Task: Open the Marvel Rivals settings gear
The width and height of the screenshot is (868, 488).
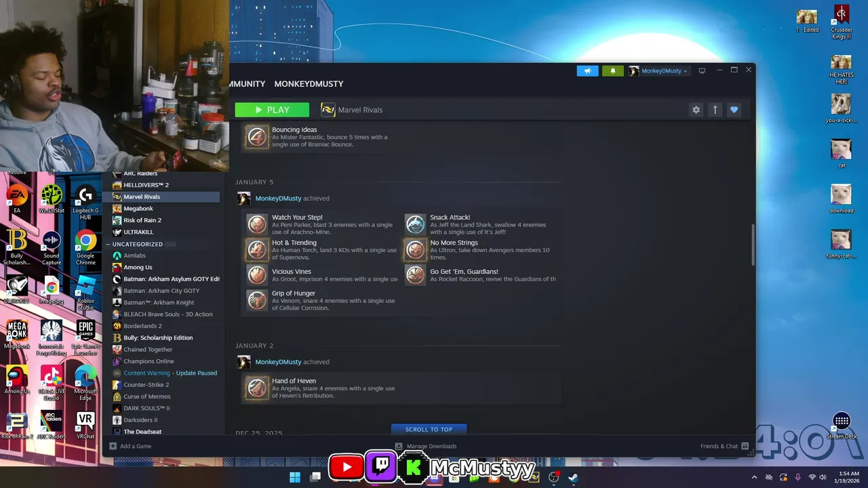Action: (696, 110)
